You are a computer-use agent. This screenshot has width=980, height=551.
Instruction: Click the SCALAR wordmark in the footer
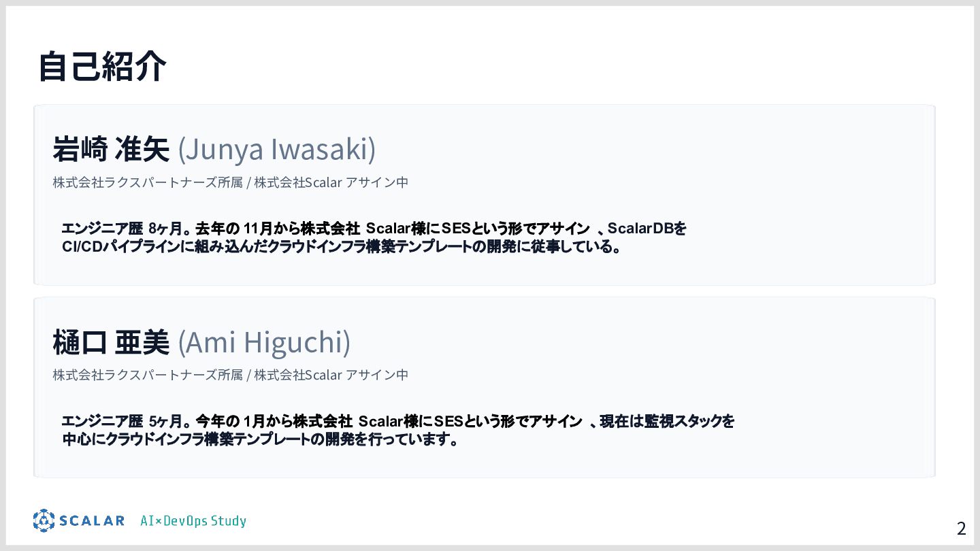[91, 521]
